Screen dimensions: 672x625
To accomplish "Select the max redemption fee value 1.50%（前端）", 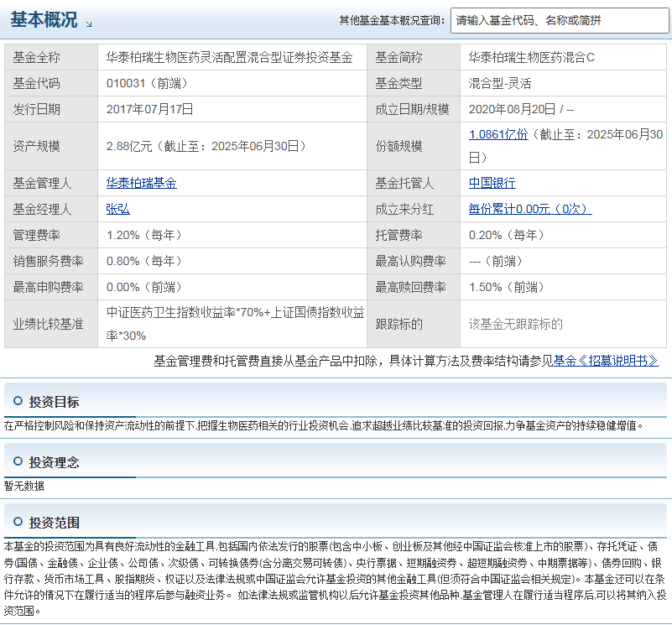I will pyautogui.click(x=506, y=287).
